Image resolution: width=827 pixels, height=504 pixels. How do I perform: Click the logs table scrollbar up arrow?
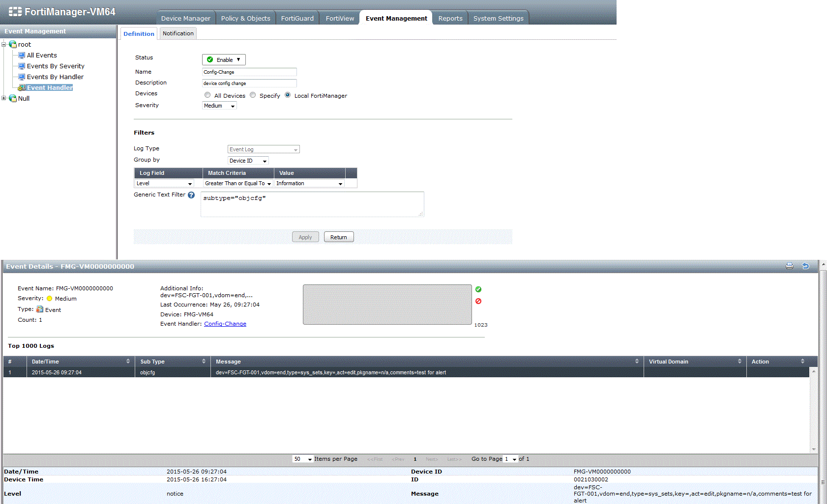pyautogui.click(x=814, y=371)
